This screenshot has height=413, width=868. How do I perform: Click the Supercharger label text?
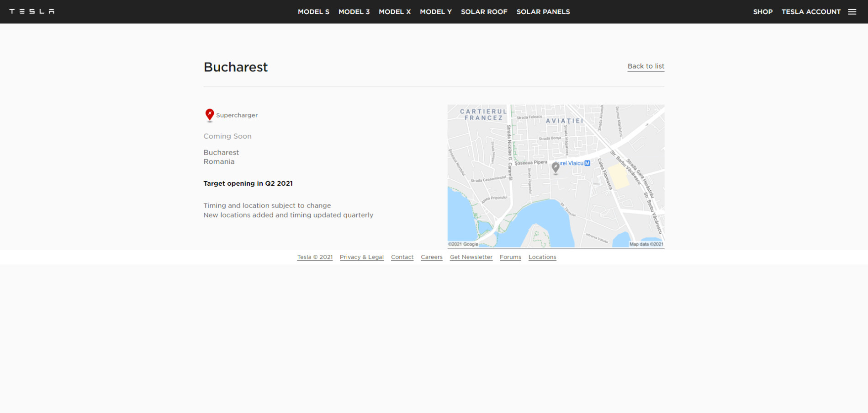coord(237,115)
